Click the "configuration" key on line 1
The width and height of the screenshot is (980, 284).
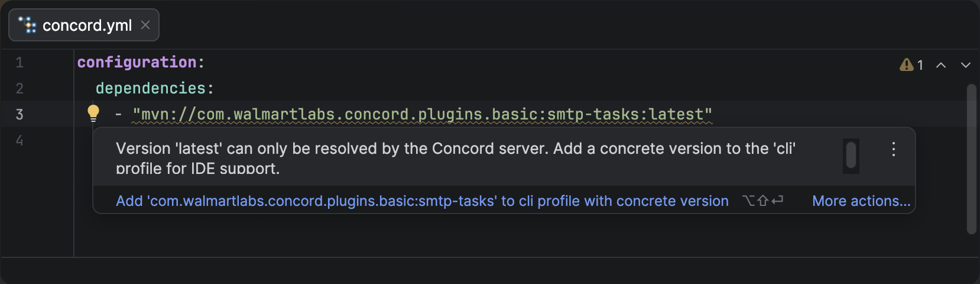137,62
